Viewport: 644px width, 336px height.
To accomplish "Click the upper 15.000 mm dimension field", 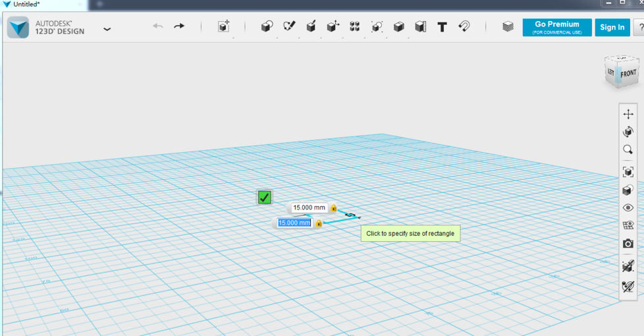I will coord(309,208).
